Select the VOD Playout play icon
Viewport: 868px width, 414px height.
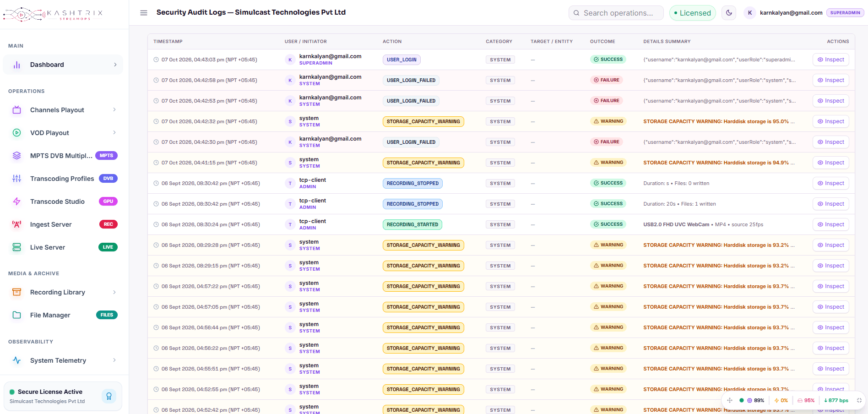pos(17,133)
